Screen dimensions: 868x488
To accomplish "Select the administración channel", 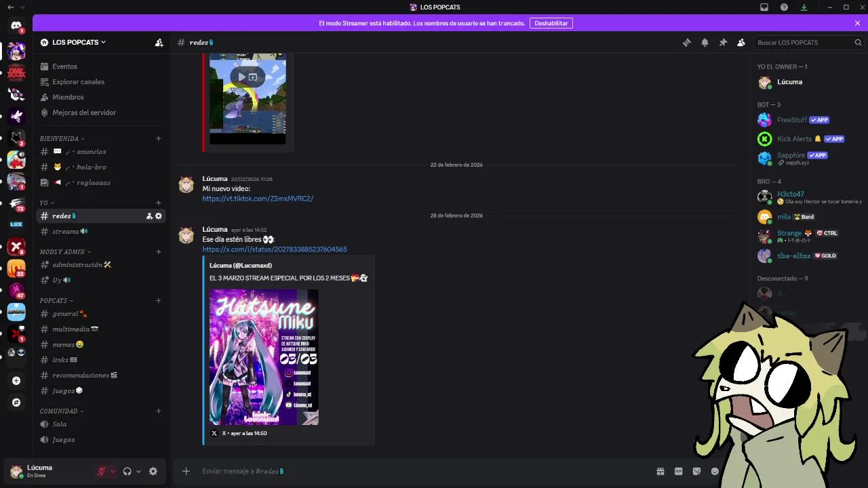I will (102, 264).
